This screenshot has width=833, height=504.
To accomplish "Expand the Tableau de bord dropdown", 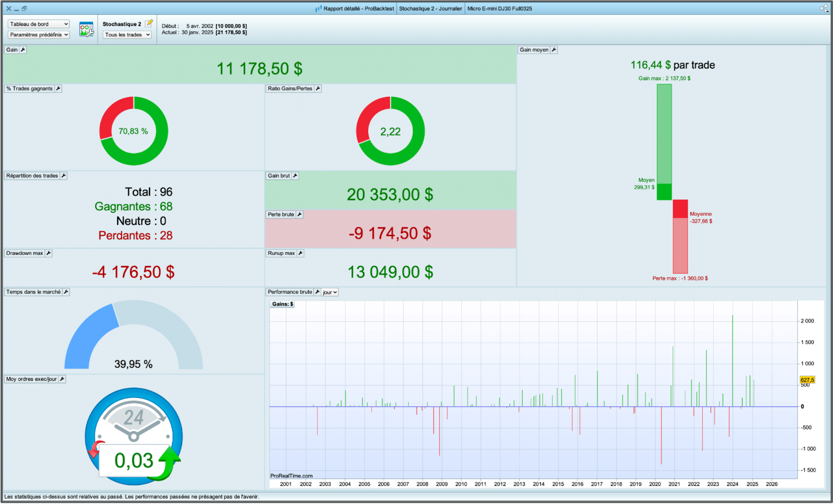I will click(x=39, y=24).
